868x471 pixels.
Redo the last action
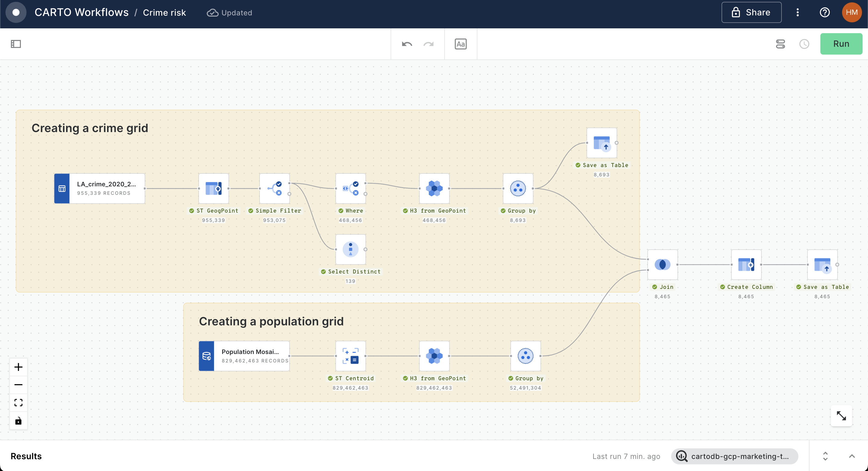(429, 44)
